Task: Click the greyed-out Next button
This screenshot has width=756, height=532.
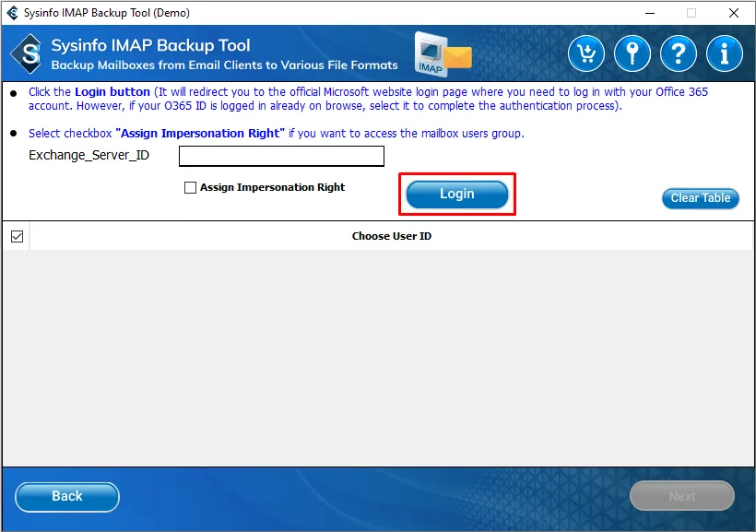Action: [681, 496]
